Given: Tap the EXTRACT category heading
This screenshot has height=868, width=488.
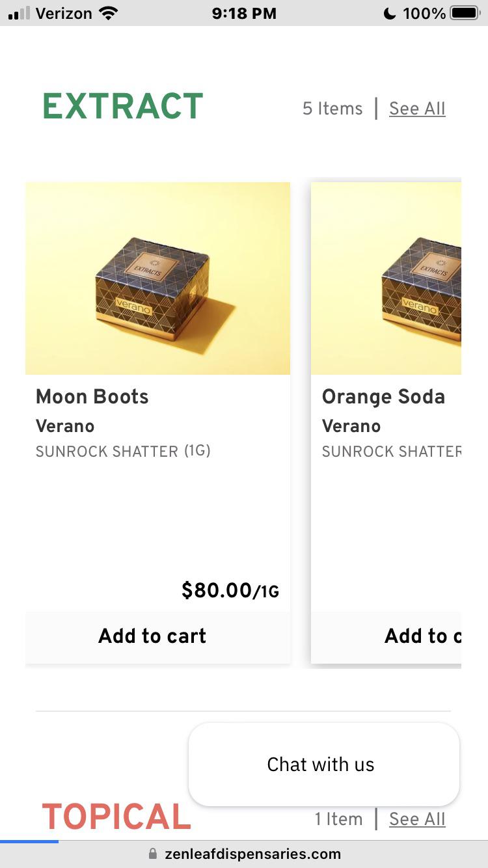Looking at the screenshot, I should pos(122,107).
